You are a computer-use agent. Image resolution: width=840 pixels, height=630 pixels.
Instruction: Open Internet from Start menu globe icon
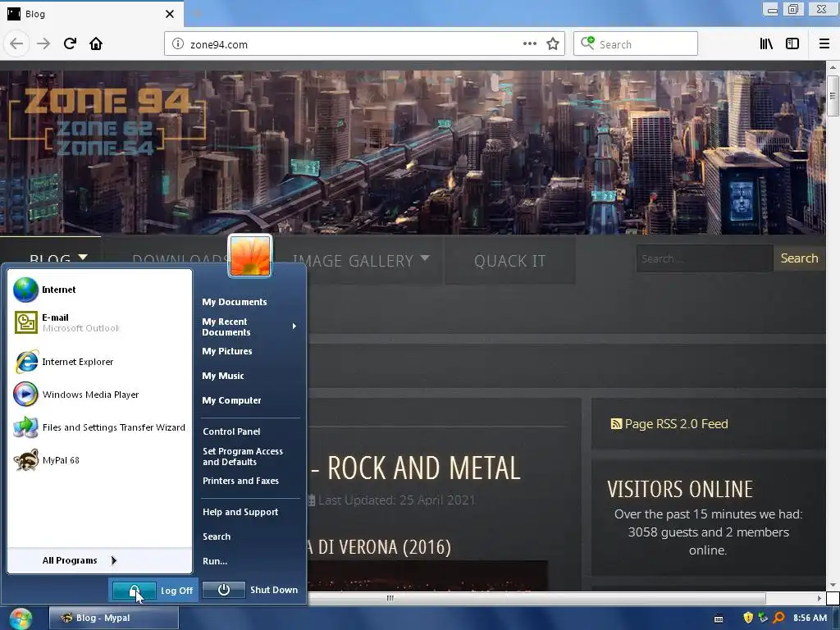pyautogui.click(x=25, y=290)
